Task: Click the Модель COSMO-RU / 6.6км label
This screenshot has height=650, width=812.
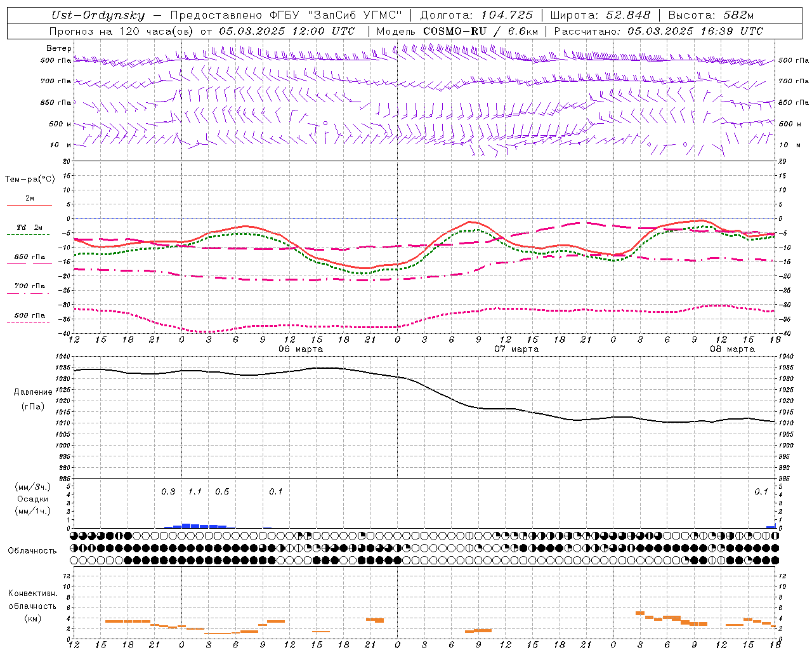Action: [457, 31]
